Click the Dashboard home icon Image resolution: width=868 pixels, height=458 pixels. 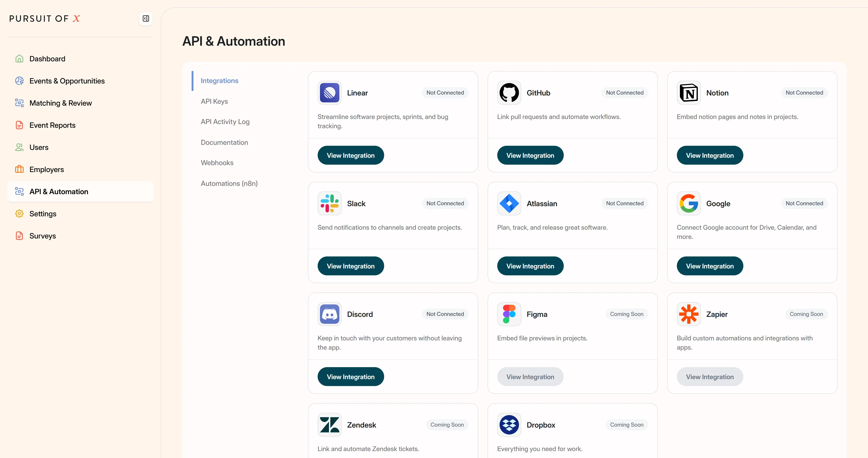(x=20, y=59)
